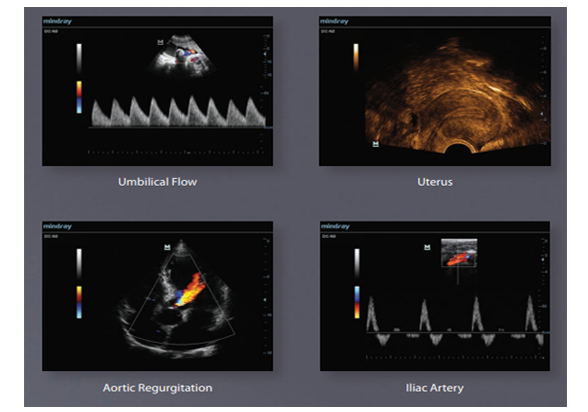The width and height of the screenshot is (588, 412).
Task: Click the mindray logo on the Iliac Artery image
Action: [335, 226]
